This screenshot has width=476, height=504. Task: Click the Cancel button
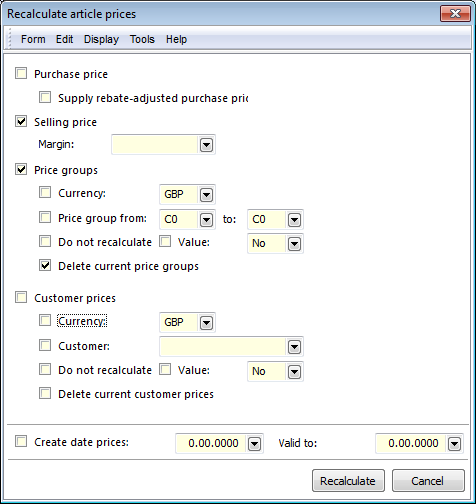click(x=428, y=481)
